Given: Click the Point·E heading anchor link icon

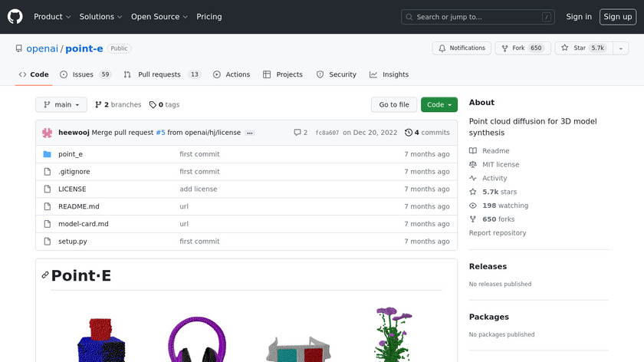Looking at the screenshot, I should (45, 275).
